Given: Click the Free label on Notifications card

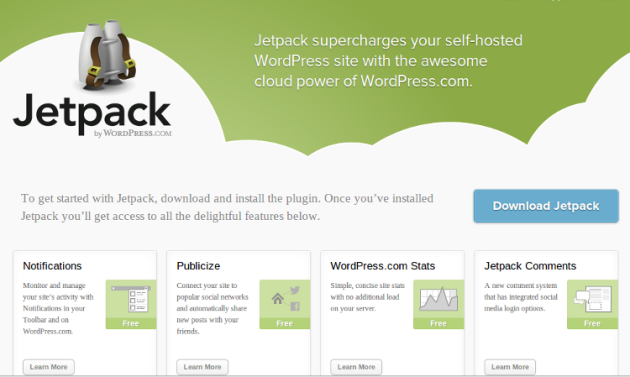Looking at the screenshot, I should tap(131, 324).
